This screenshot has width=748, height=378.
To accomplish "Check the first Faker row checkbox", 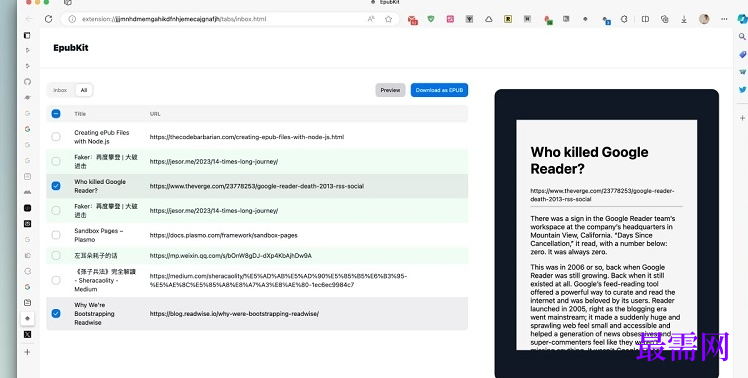I will (x=56, y=161).
